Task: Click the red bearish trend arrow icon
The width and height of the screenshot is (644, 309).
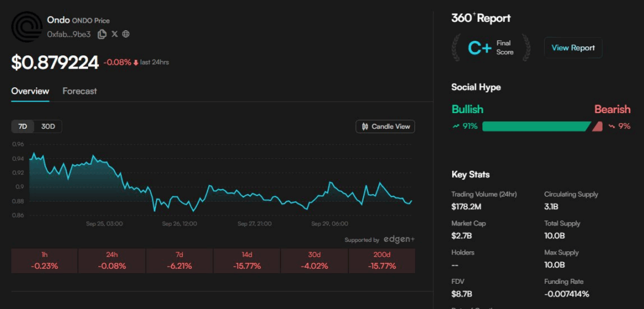Action: (611, 126)
